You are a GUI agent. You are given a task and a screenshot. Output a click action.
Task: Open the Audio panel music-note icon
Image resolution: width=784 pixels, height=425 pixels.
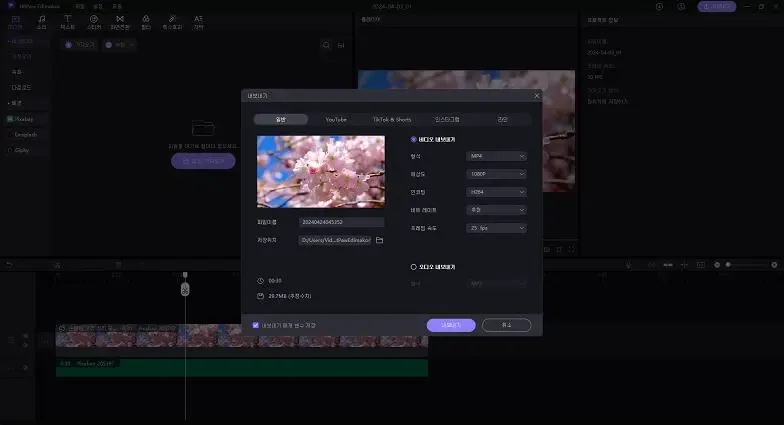click(41, 21)
